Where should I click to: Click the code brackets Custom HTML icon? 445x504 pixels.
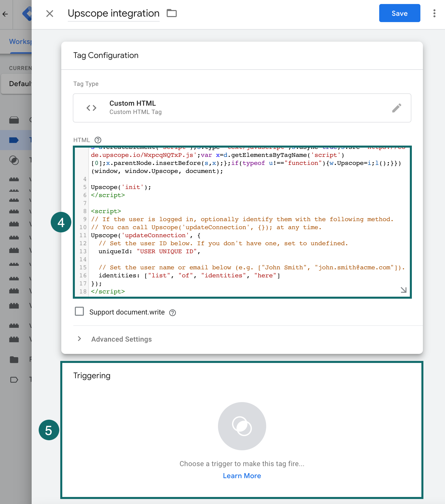(x=91, y=108)
